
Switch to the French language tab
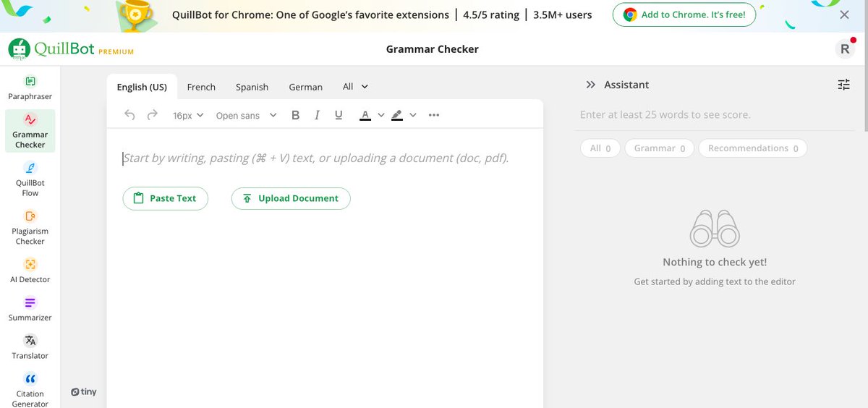[201, 87]
